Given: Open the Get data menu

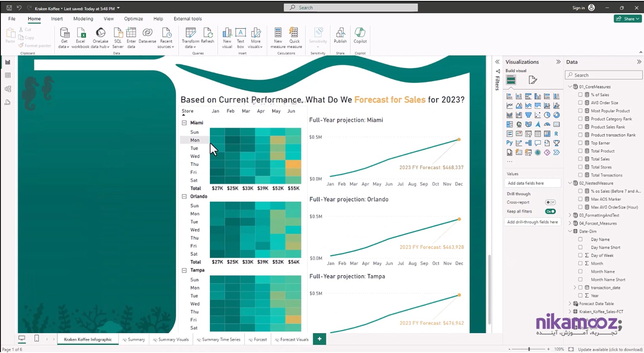Looking at the screenshot, I should (x=64, y=38).
